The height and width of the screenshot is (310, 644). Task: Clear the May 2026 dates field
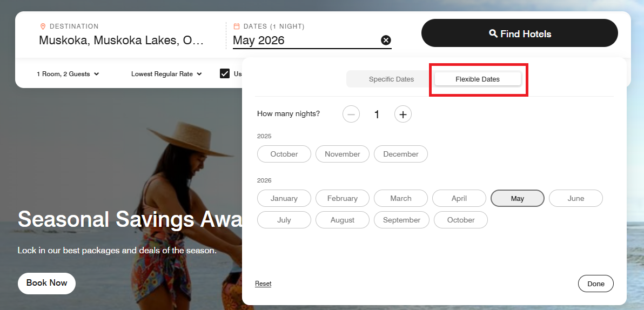386,41
